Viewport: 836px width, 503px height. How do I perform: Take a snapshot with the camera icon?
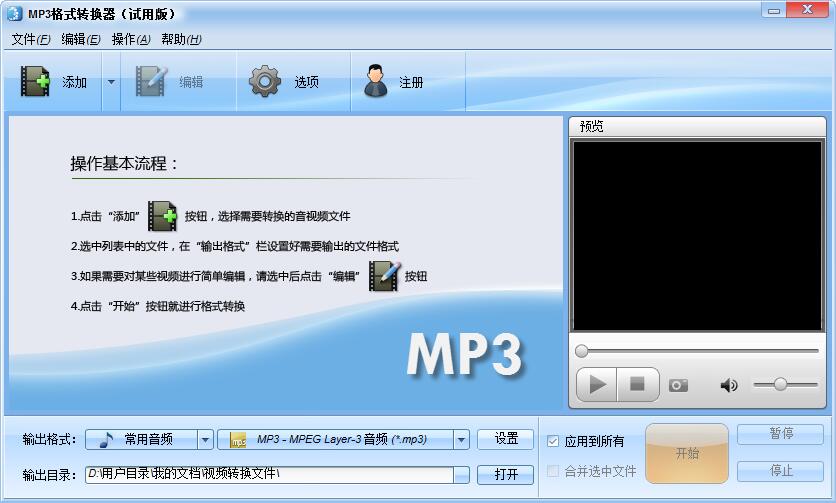coord(678,385)
